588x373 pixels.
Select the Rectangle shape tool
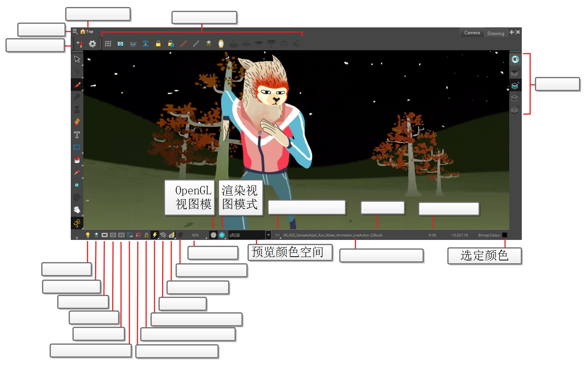77,147
